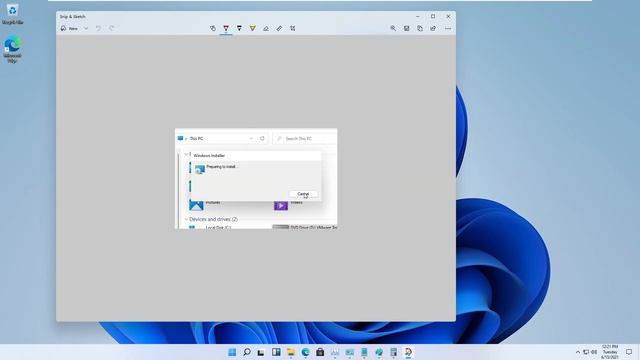
Task: Undo the last edit in Snip & Sketch
Action: pyautogui.click(x=98, y=28)
